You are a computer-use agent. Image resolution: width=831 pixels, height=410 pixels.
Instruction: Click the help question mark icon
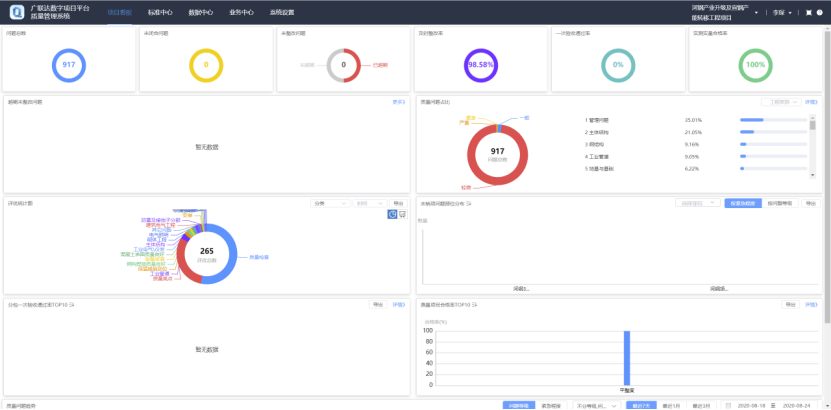[x=819, y=13]
